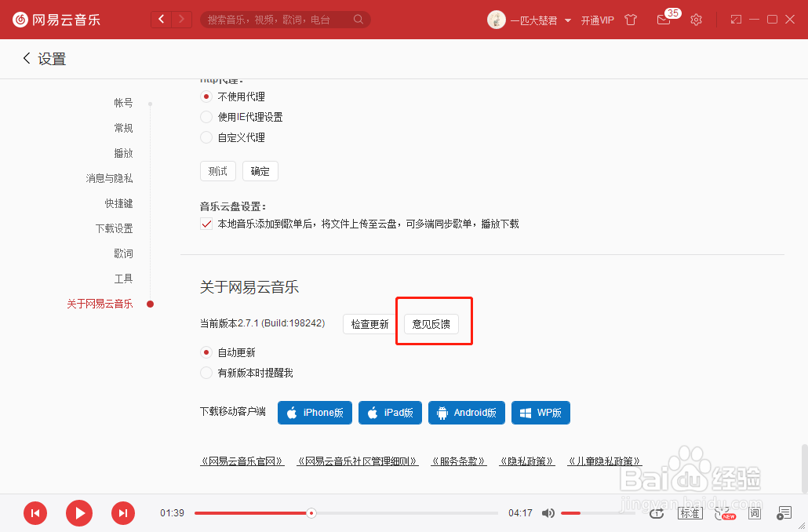Image resolution: width=808 pixels, height=532 pixels.
Task: Mute the volume speaker icon
Action: pyautogui.click(x=548, y=513)
